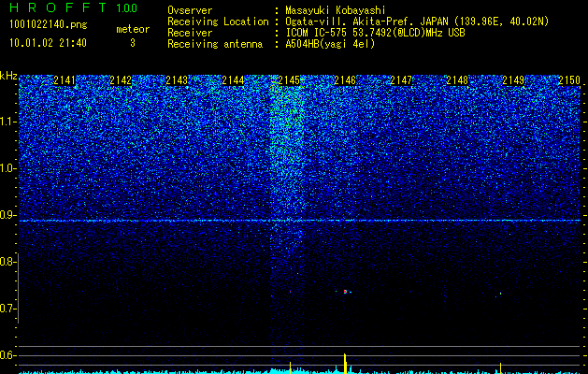This screenshot has height=374, width=588.
Task: Click the 1.0 frequency axis label
Action: (x=7, y=168)
